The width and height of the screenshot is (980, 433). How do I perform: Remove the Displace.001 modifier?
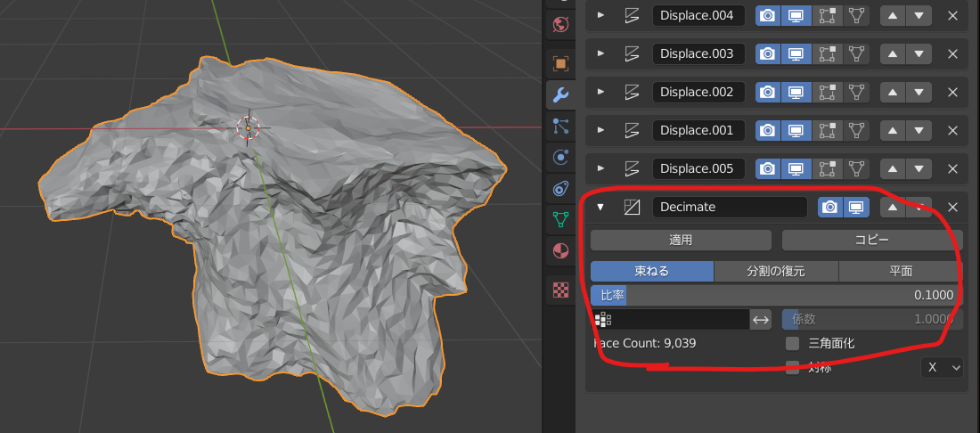click(x=952, y=131)
